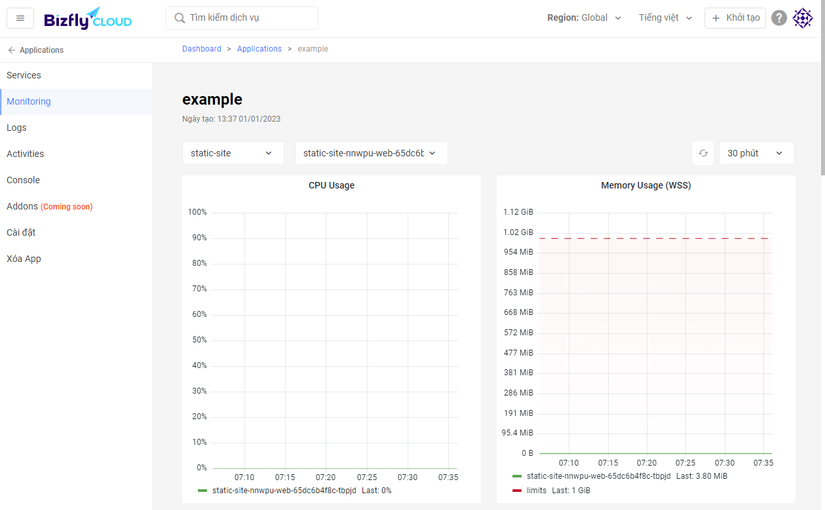Open the static-site service dropdown

tap(231, 153)
